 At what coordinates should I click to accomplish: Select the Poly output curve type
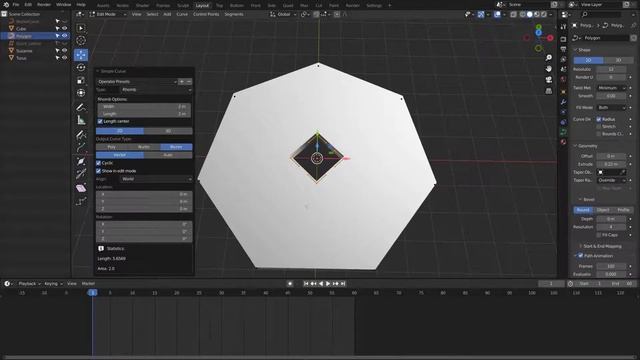click(111, 147)
